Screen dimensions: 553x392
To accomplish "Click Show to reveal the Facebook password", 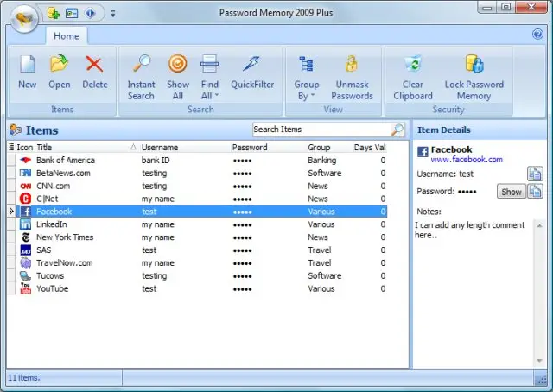I will pos(511,192).
